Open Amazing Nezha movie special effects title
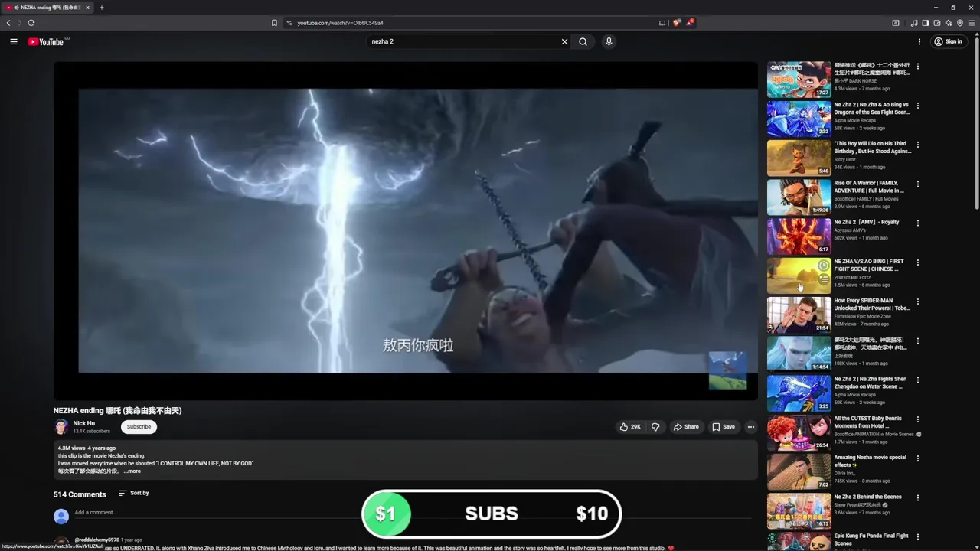This screenshot has height=551, width=980. coord(871,461)
